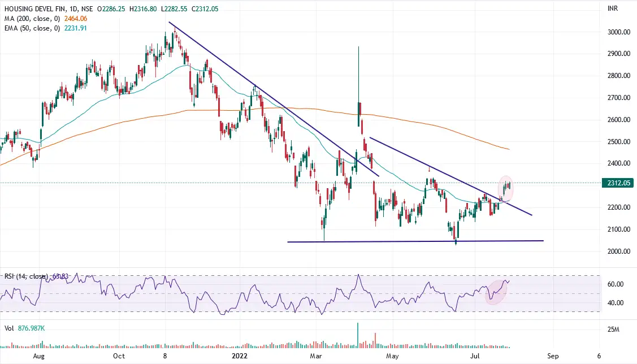
Task: Click the INR currency label
Action: pos(612,7)
